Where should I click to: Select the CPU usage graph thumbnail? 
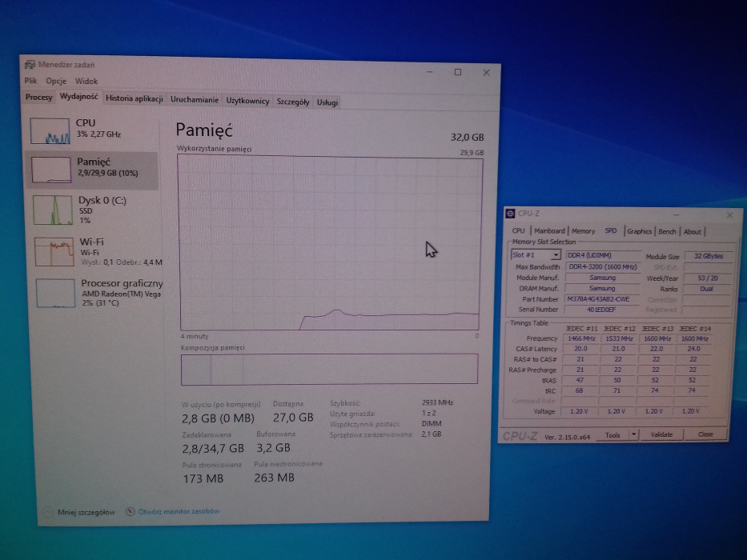point(50,130)
